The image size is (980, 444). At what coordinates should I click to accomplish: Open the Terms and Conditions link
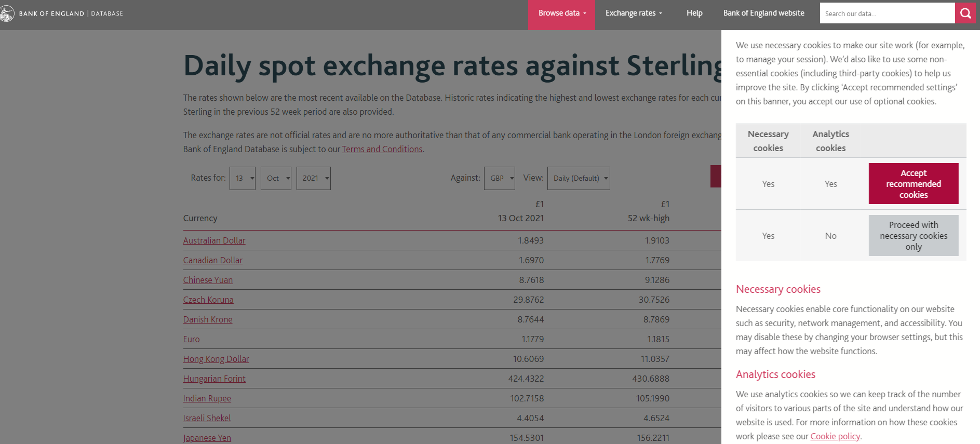click(382, 149)
